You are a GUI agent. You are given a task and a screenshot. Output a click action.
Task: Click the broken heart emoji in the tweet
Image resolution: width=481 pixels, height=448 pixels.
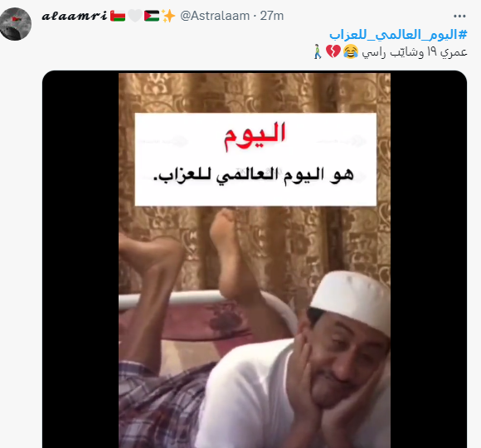tap(333, 51)
